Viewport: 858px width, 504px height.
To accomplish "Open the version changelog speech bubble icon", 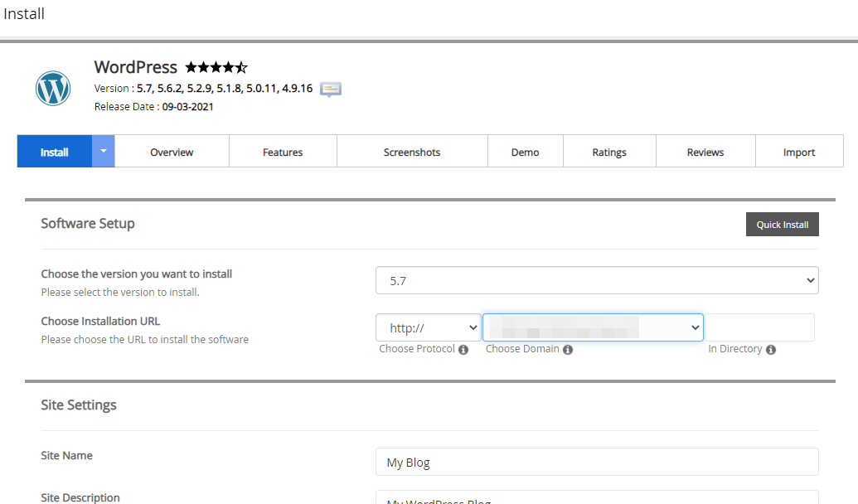I will (x=331, y=90).
